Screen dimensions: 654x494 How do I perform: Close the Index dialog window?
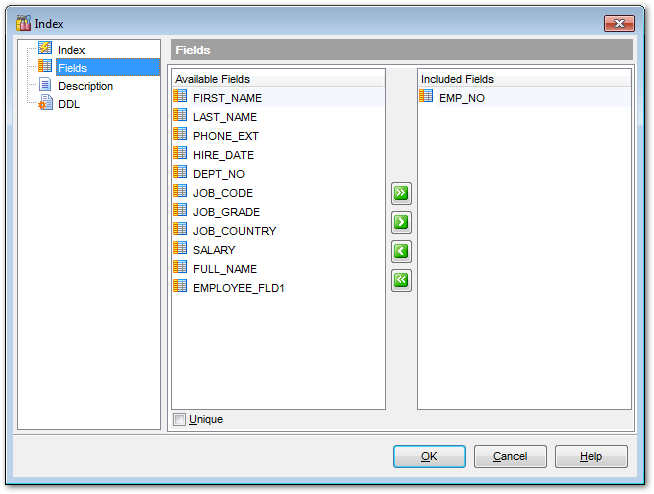[x=619, y=23]
